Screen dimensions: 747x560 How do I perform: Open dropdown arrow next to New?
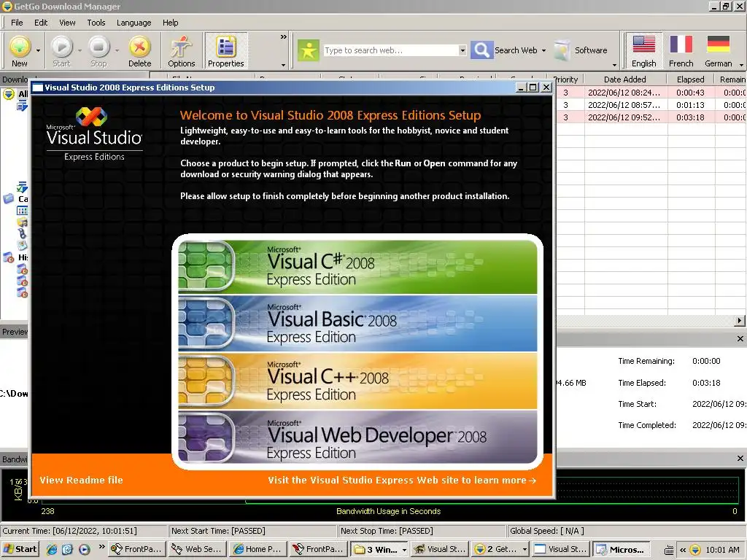pos(38,50)
